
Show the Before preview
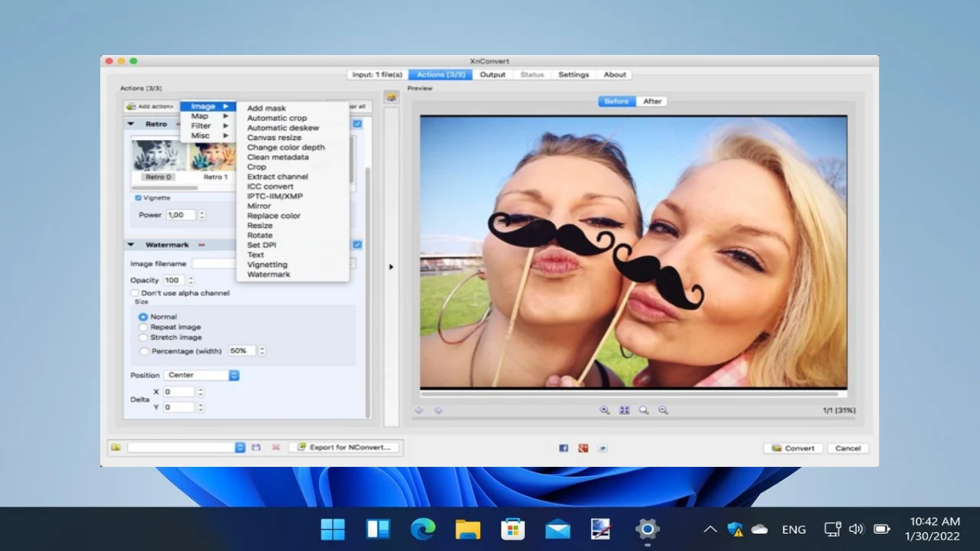click(616, 101)
